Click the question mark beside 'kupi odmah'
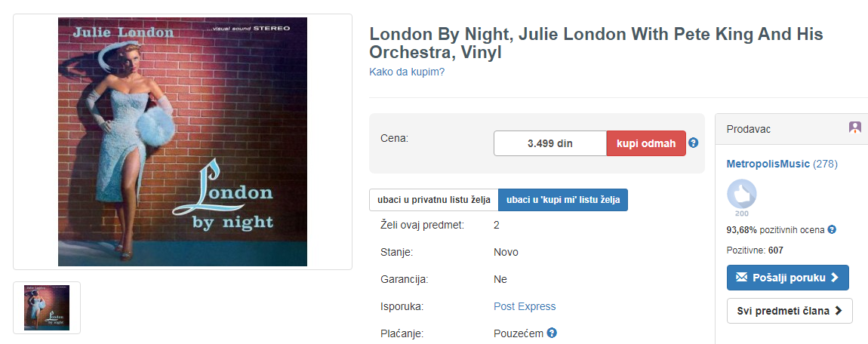The height and width of the screenshot is (344, 868). coord(694,143)
